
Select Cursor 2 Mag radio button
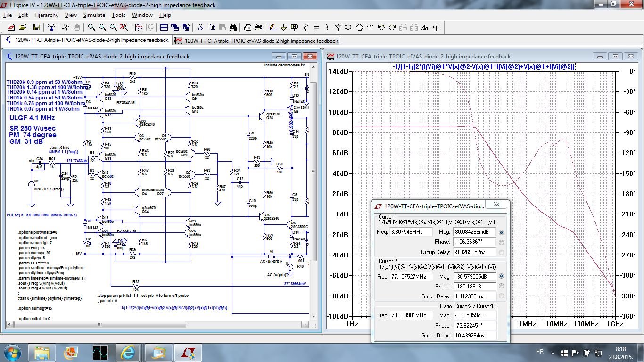point(501,276)
